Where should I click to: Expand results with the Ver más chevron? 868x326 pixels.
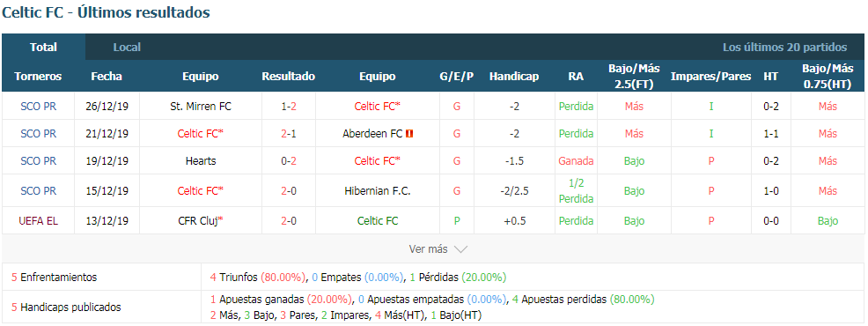point(460,249)
